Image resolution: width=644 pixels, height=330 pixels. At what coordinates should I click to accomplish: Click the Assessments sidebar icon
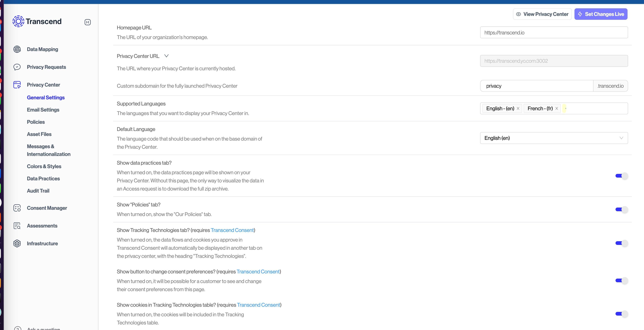click(x=17, y=226)
